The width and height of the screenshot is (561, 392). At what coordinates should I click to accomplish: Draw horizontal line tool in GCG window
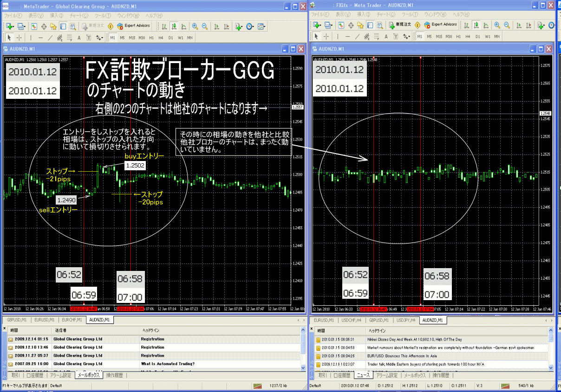tap(40, 38)
